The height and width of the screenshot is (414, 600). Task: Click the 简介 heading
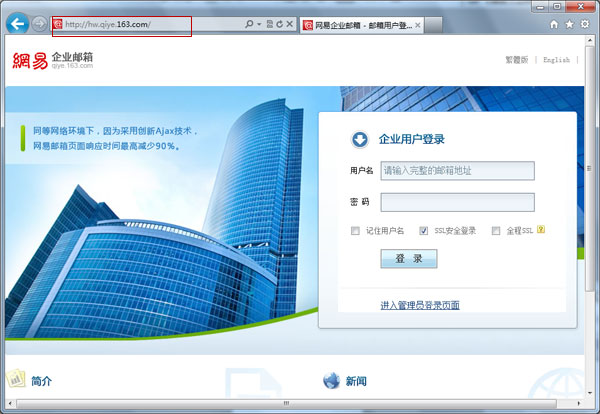pos(41,381)
